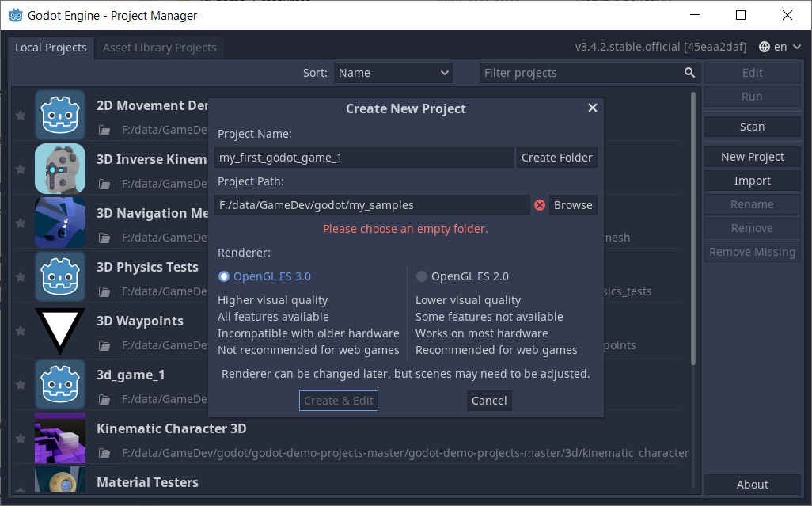Click the New Project button
Screen dimensions: 812x506
click(x=753, y=157)
